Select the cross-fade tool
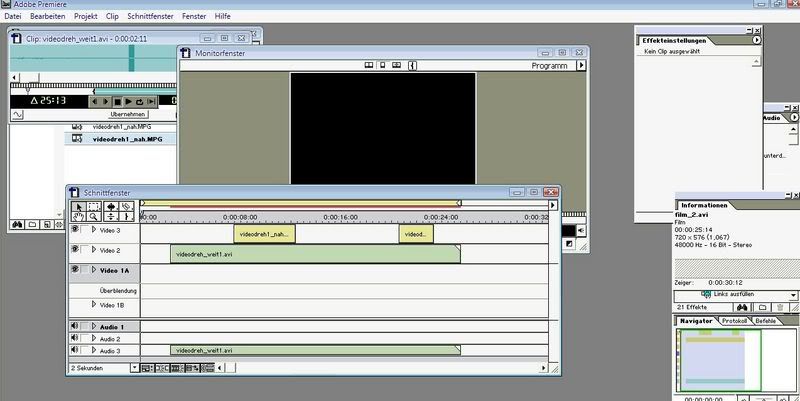Image resolution: width=800 pixels, height=401 pixels. click(x=111, y=217)
